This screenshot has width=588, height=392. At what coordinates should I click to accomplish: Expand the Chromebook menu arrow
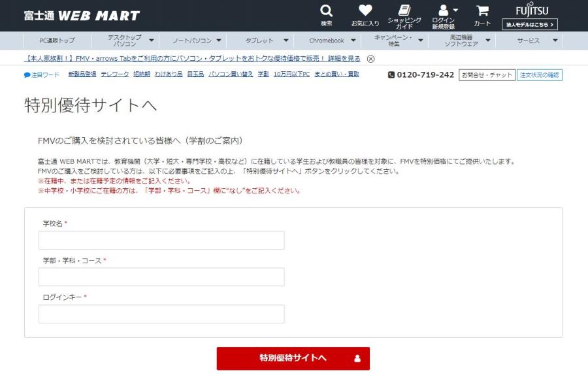tap(353, 40)
